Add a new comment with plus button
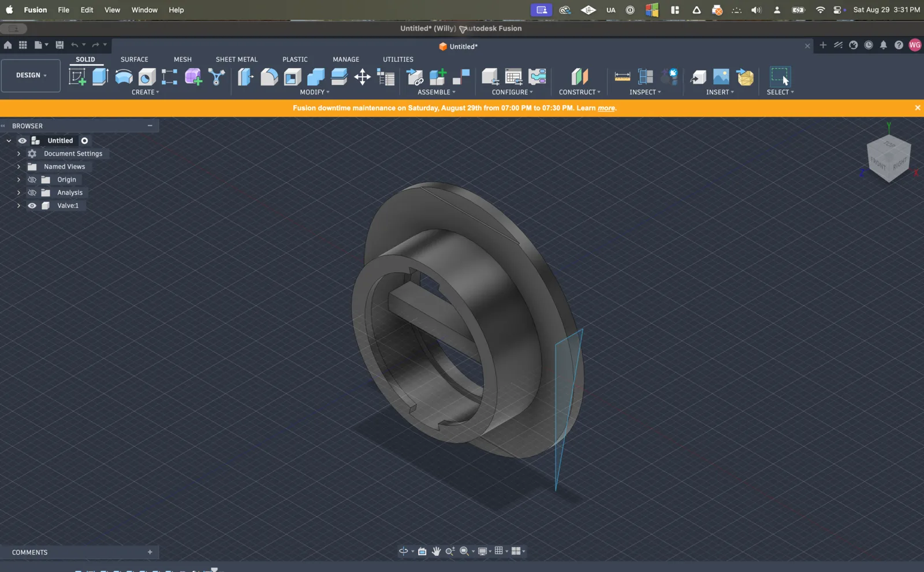The height and width of the screenshot is (572, 924). click(150, 552)
